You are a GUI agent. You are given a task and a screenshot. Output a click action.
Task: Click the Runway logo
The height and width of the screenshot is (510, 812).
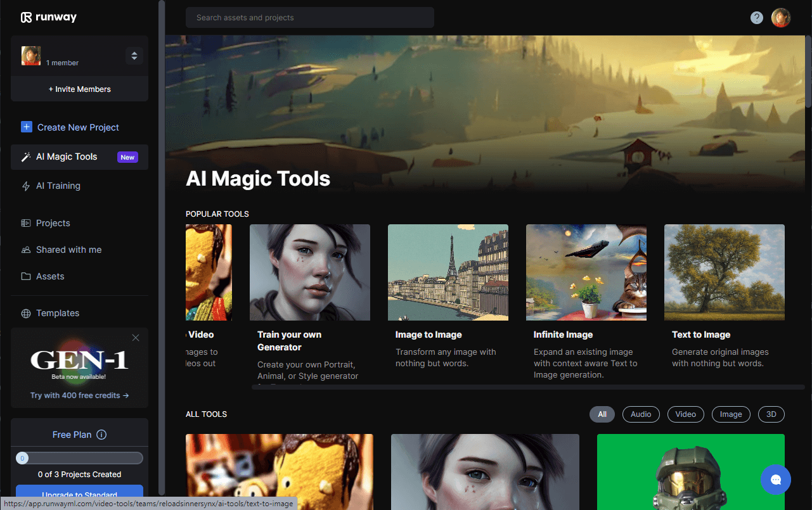tap(49, 17)
